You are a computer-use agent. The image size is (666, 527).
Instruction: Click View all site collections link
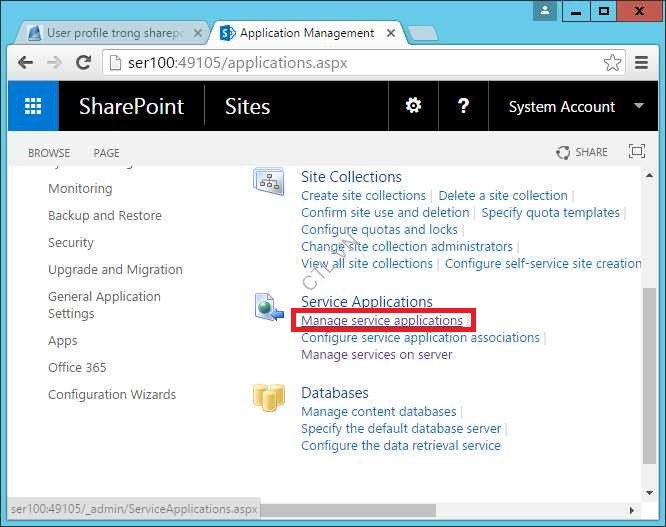pyautogui.click(x=367, y=264)
